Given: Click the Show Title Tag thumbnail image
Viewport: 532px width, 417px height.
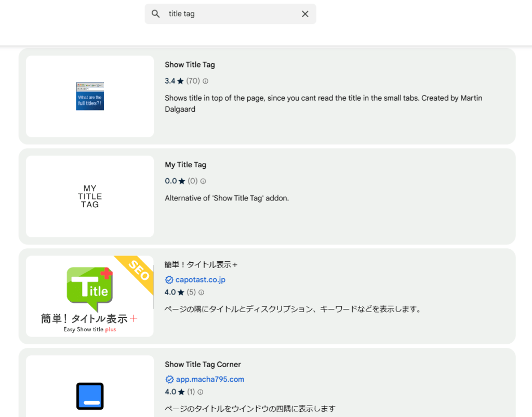Looking at the screenshot, I should coord(89,97).
